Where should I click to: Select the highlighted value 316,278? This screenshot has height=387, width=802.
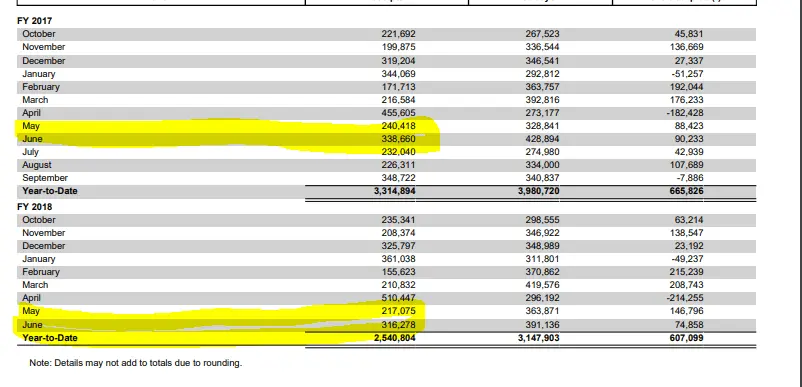coord(398,325)
